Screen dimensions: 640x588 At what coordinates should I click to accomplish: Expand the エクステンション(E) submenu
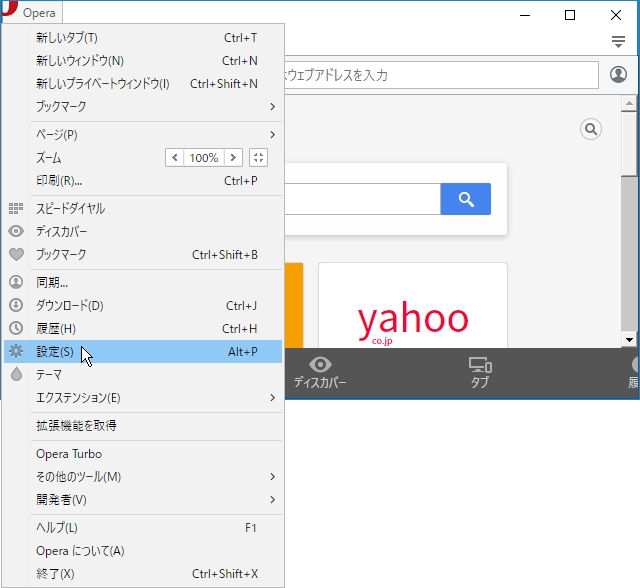point(143,397)
